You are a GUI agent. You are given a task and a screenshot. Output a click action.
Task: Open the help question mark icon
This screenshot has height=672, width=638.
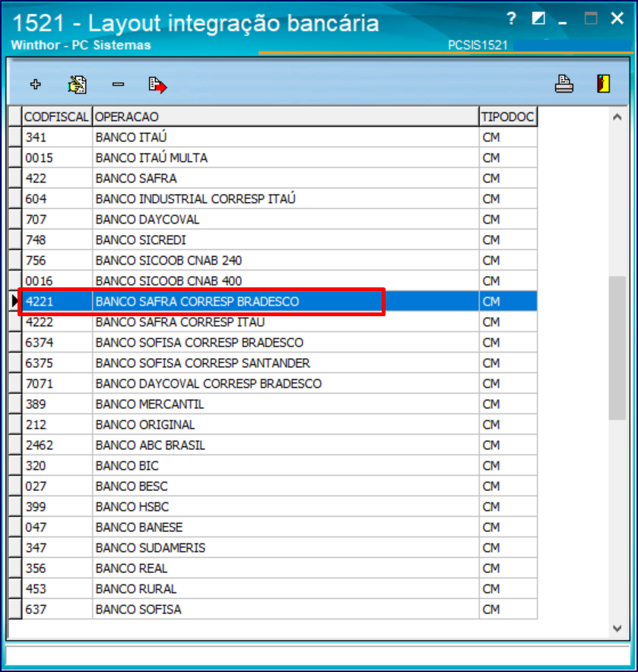(x=511, y=18)
